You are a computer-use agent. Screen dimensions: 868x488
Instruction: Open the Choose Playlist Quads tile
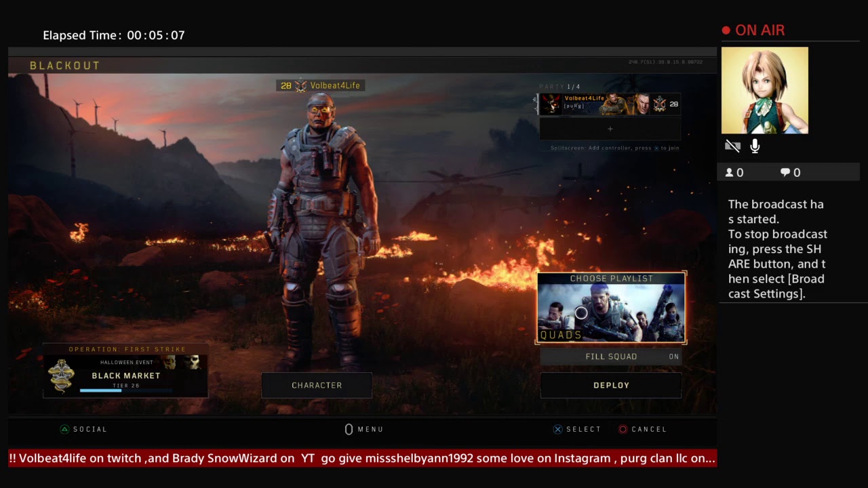tap(612, 308)
